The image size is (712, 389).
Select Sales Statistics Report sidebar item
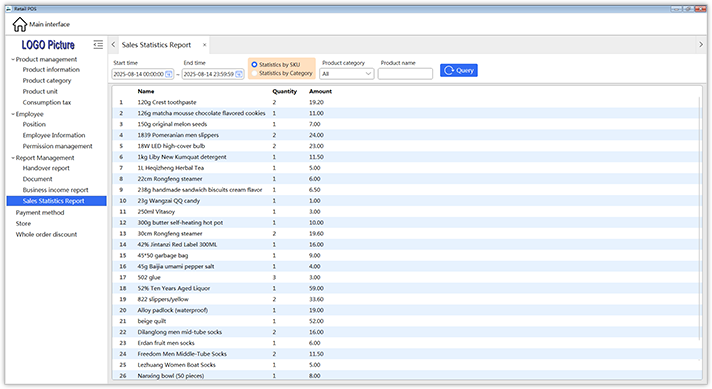57,201
